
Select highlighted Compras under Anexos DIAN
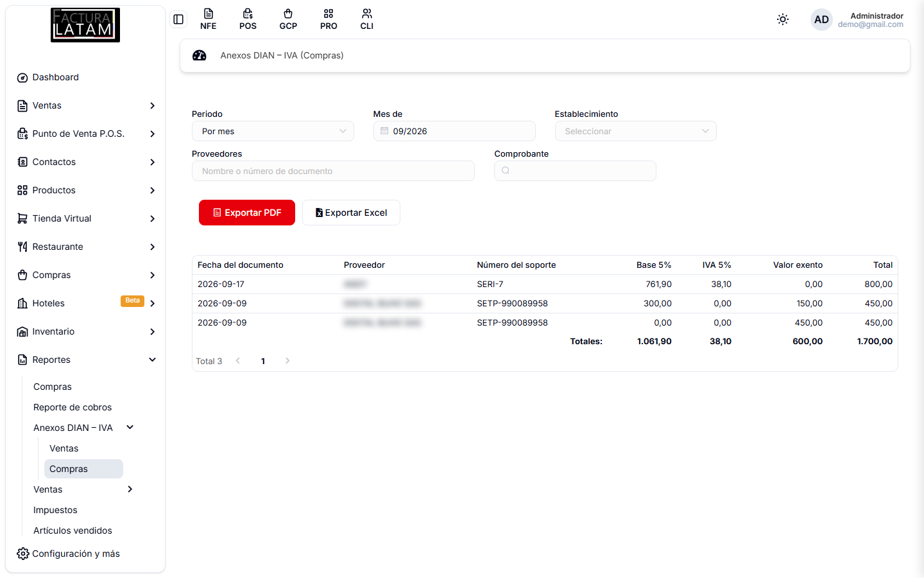[x=83, y=469]
